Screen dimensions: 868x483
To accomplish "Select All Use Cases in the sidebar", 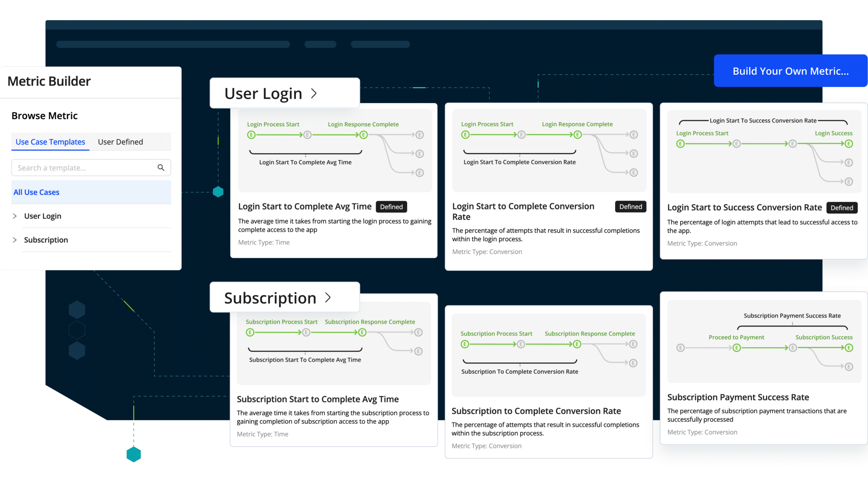I will coord(37,192).
